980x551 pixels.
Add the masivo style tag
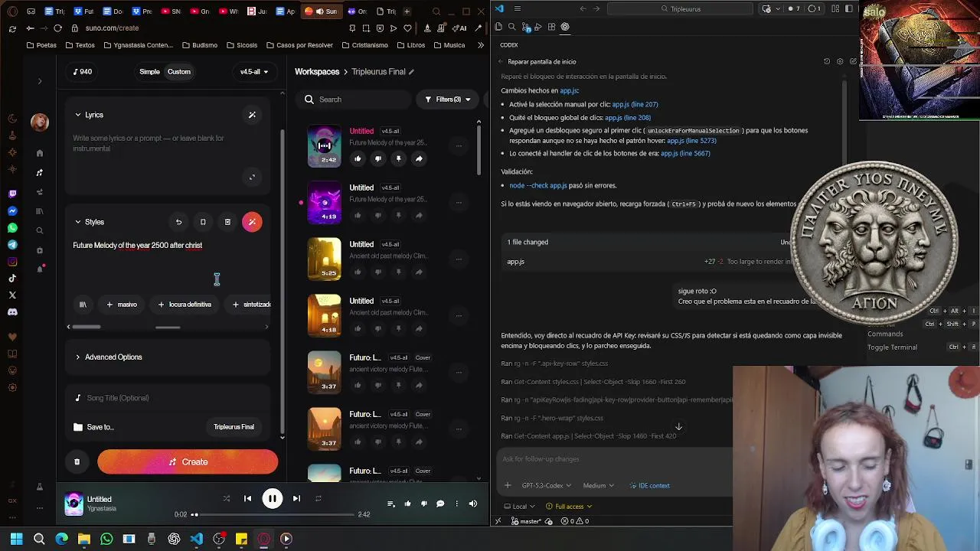tap(122, 305)
